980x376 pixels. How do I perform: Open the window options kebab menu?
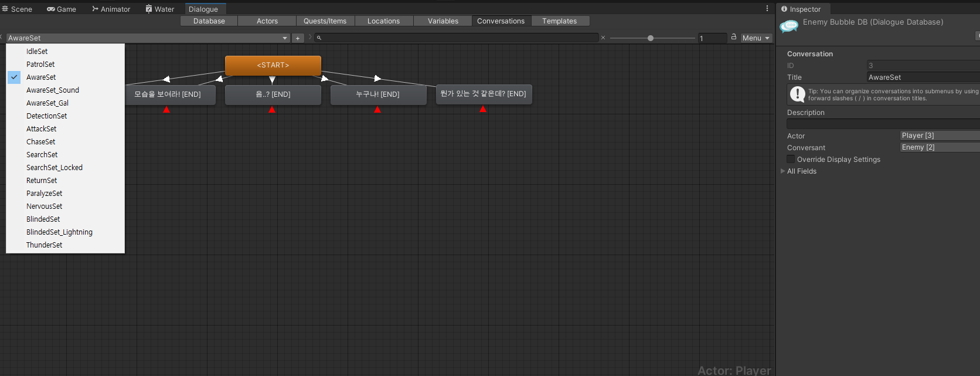pyautogui.click(x=767, y=8)
